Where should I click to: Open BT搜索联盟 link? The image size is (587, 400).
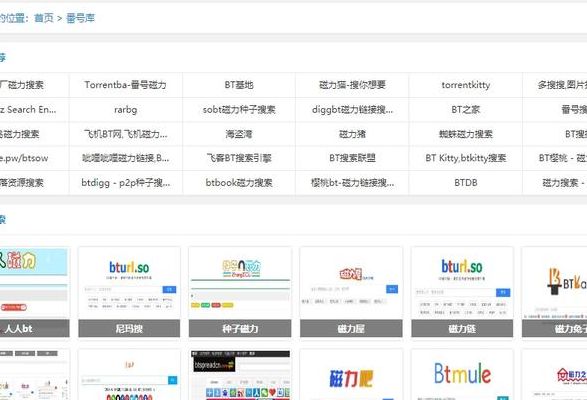(x=352, y=158)
